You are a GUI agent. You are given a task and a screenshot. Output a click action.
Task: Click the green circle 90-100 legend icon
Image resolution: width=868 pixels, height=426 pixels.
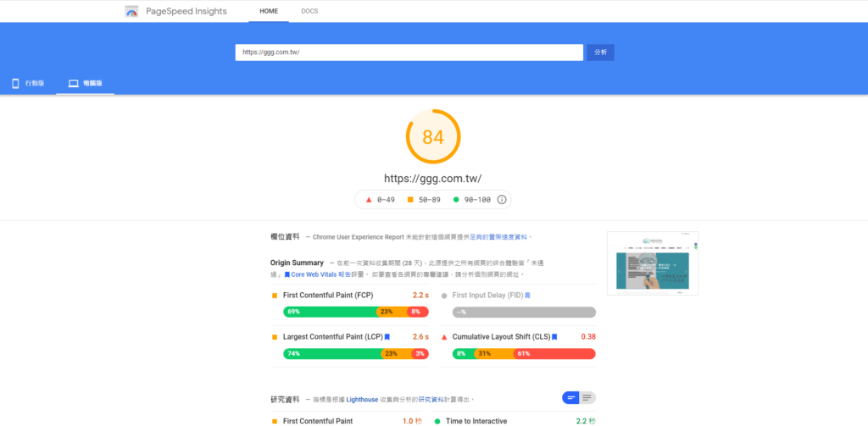(456, 200)
